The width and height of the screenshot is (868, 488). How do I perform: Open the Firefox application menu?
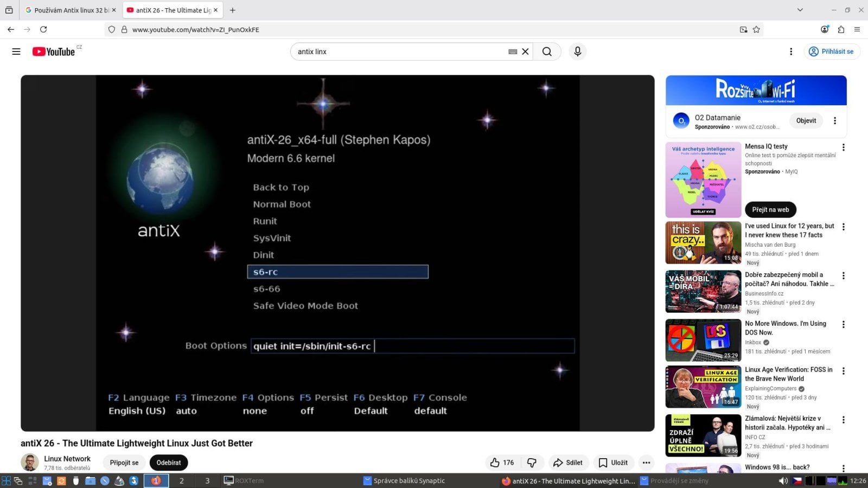point(857,29)
